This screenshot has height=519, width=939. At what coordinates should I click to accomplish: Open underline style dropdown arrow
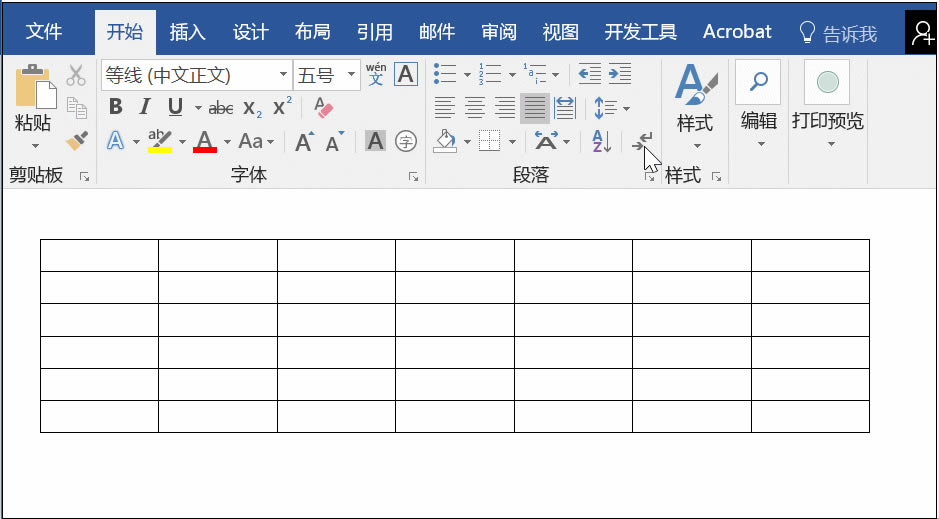(198, 108)
